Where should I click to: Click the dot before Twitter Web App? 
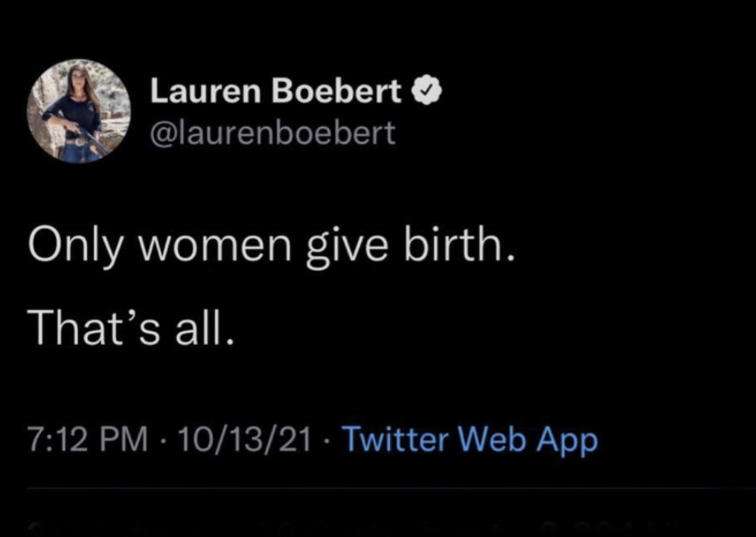pos(327,441)
